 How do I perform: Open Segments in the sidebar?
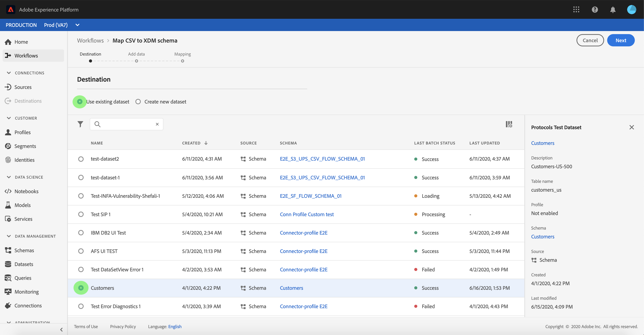click(x=25, y=146)
